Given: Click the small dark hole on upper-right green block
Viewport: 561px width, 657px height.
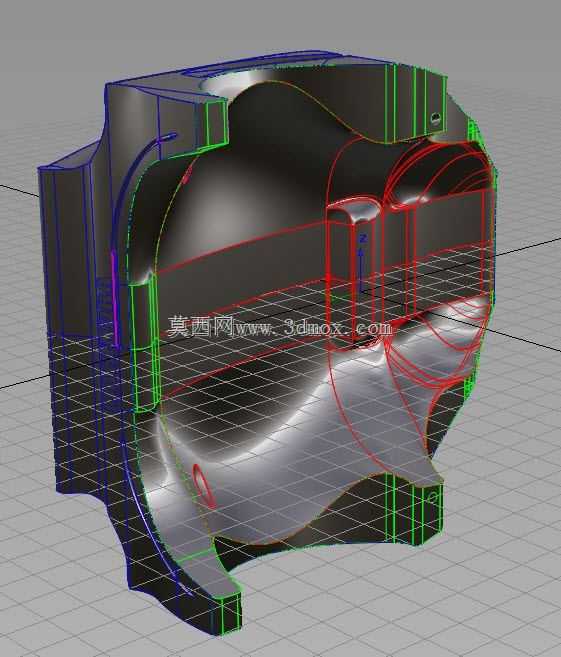Looking at the screenshot, I should (436, 119).
